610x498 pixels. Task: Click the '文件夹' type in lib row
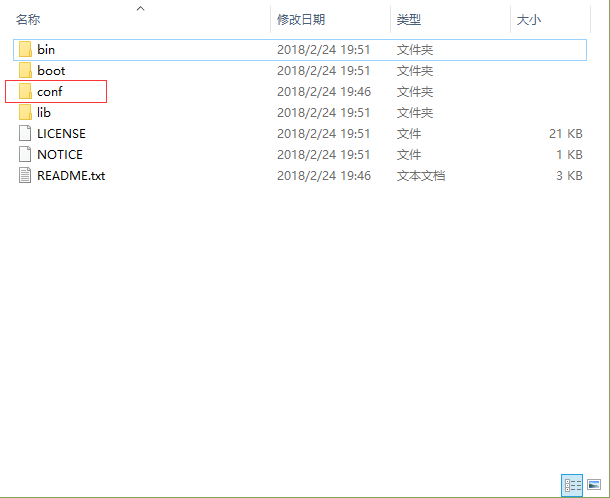[415, 112]
